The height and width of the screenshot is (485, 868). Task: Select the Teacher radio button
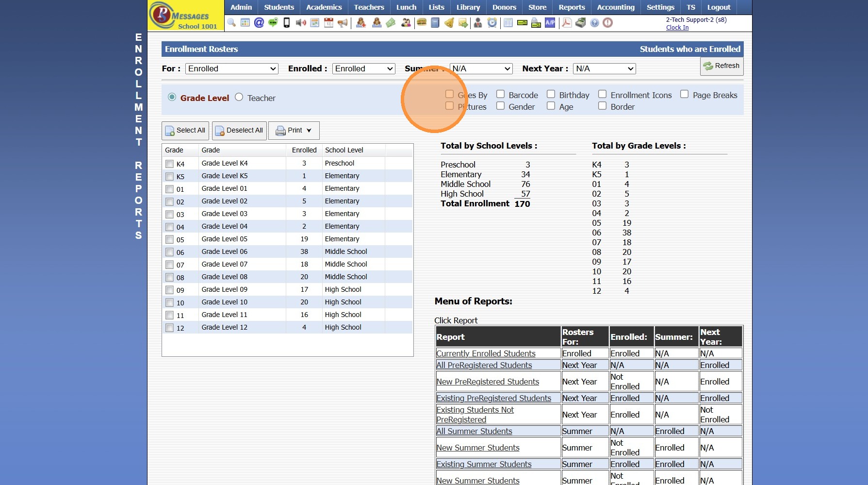pos(239,98)
